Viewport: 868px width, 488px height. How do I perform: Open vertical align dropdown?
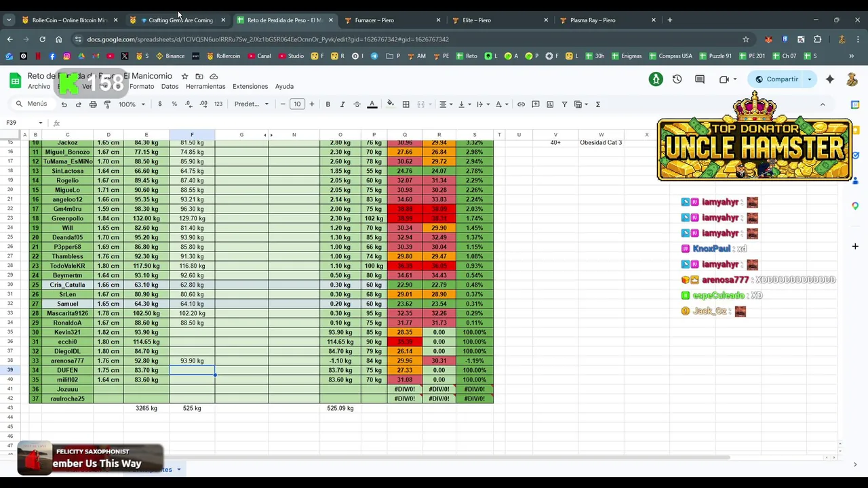pos(464,104)
